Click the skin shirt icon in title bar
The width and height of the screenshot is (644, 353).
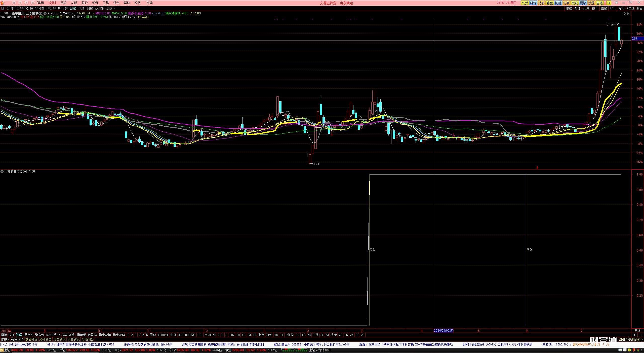pos(616,3)
